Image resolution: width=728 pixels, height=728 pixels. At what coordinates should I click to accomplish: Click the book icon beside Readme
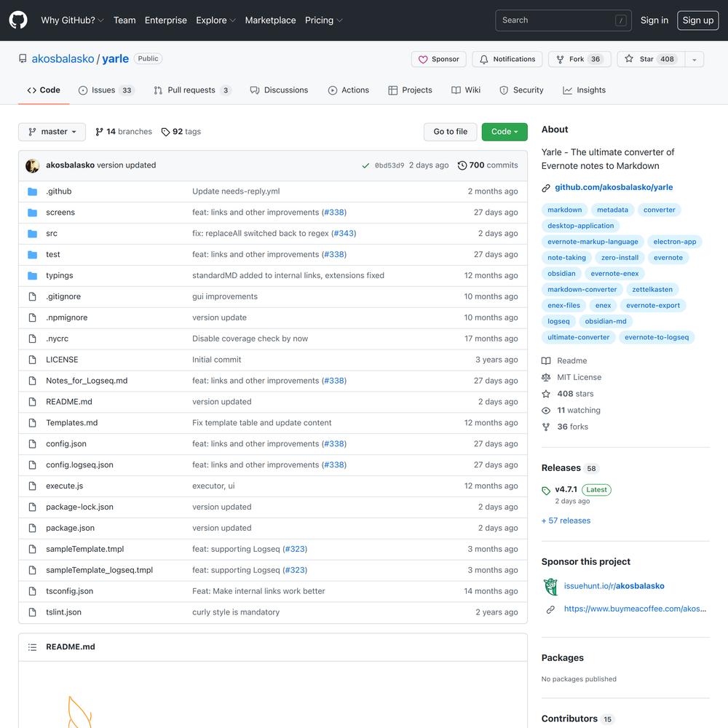click(546, 361)
